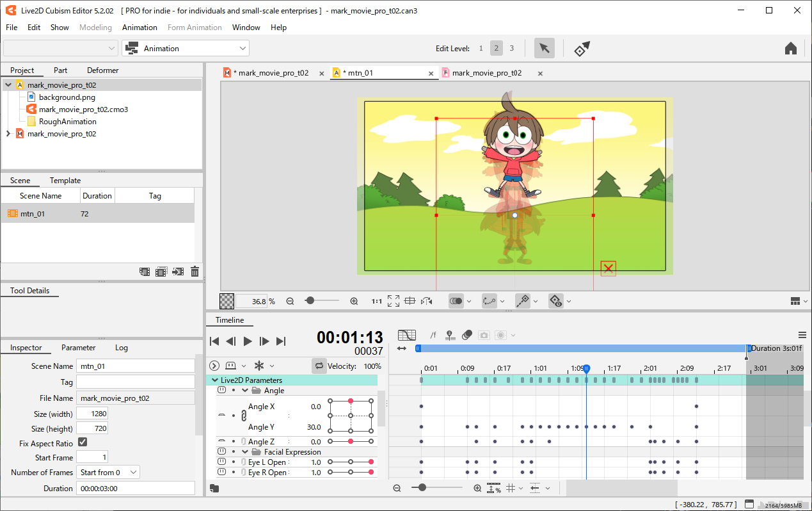Screen dimensions: 812x511
Task: Collapse the Live2D Parameters group
Action: click(x=215, y=380)
